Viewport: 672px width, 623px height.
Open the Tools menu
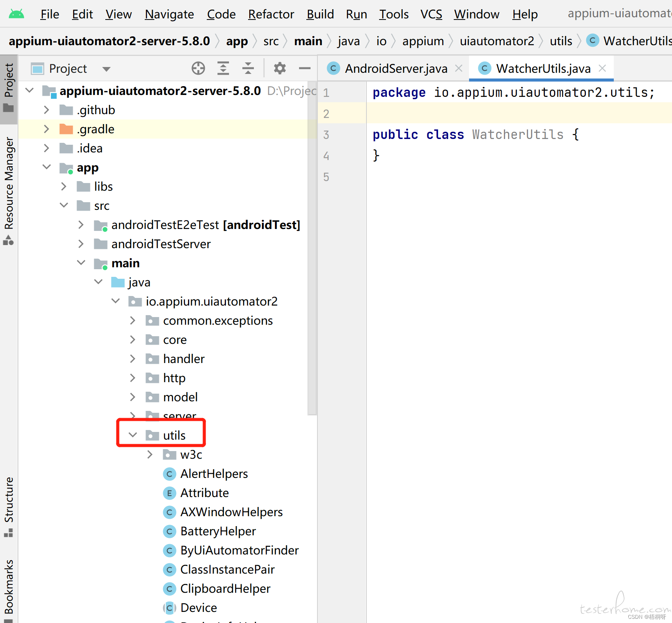[394, 14]
